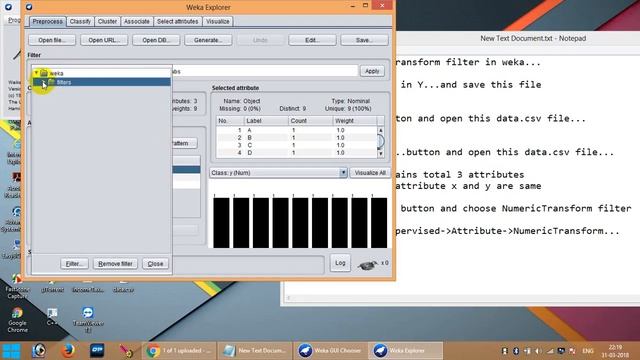Open the Google Chrome desktop shortcut
The image size is (640, 360).
17,320
